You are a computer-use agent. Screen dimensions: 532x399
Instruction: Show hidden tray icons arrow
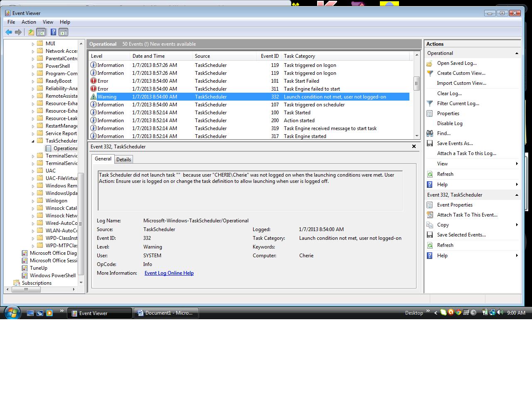point(435,313)
